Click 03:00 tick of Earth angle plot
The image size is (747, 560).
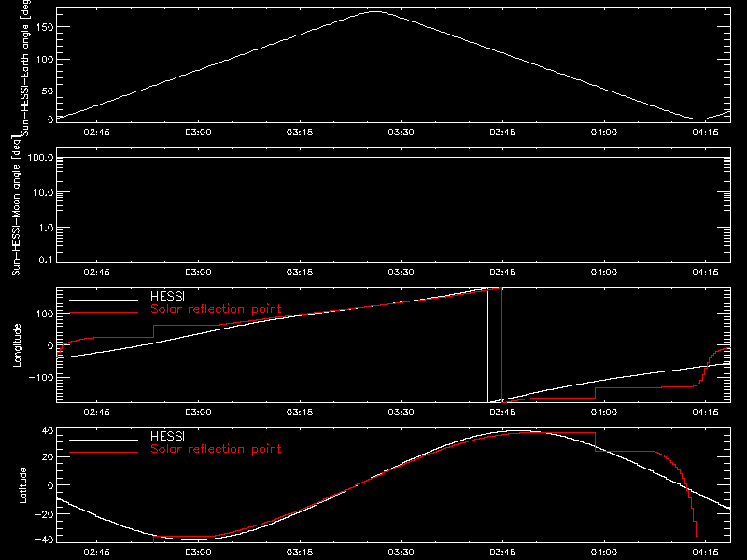(198, 132)
